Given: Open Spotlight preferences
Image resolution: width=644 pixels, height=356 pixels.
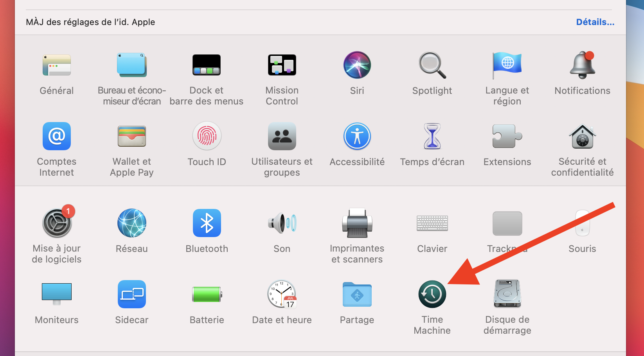Looking at the screenshot, I should point(432,65).
